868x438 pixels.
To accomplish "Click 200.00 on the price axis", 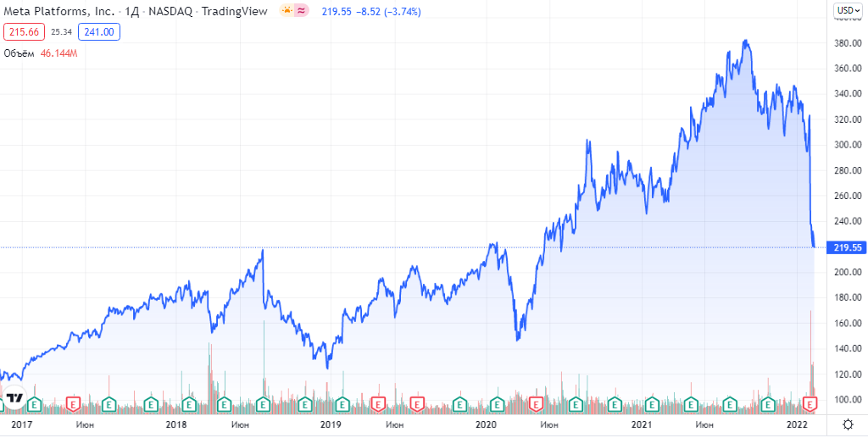I will [x=849, y=272].
